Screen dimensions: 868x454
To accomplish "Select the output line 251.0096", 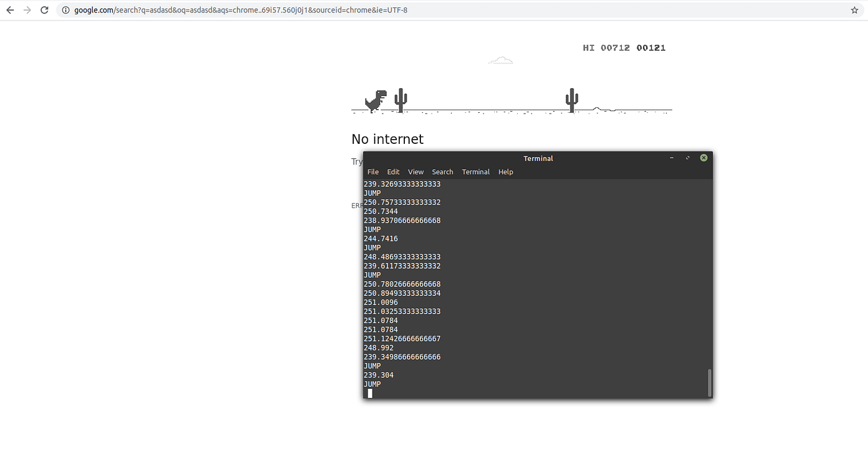I will [x=381, y=302].
